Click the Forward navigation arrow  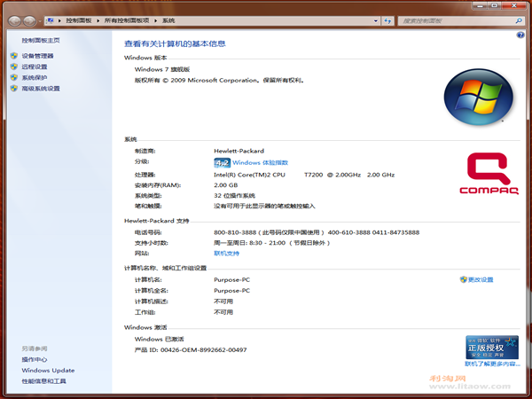click(29, 21)
